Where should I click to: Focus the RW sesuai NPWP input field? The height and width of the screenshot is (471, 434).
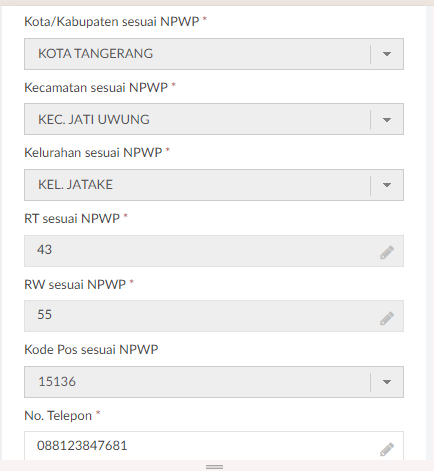[x=214, y=316]
